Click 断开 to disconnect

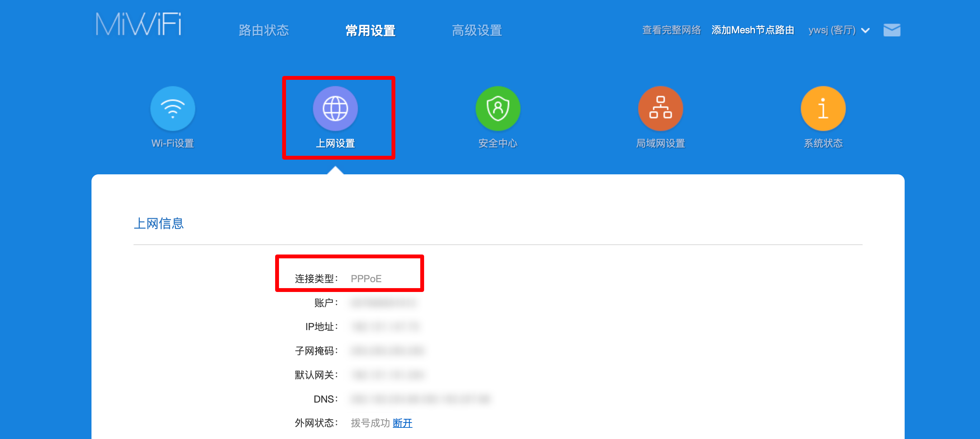point(402,423)
